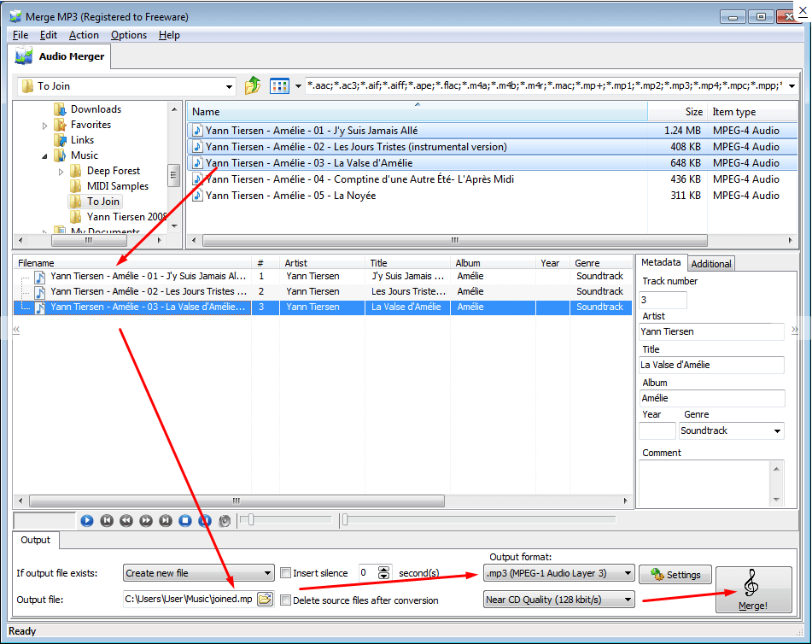
Task: Click the Title input field
Action: [711, 365]
